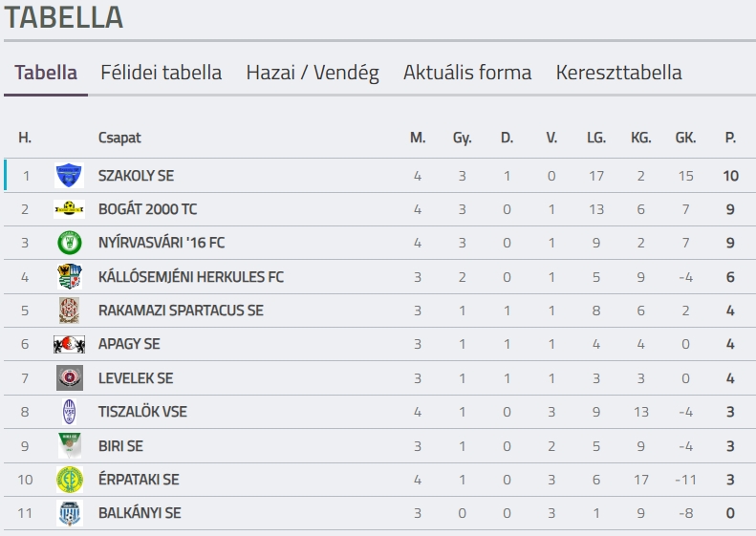756x536 pixels.
Task: Click the Csapat column header
Action: tap(119, 138)
